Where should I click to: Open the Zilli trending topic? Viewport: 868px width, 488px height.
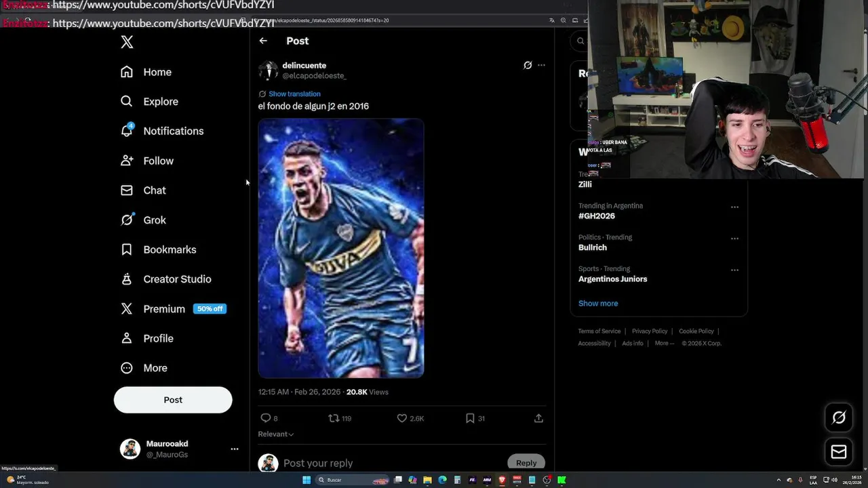[585, 184]
